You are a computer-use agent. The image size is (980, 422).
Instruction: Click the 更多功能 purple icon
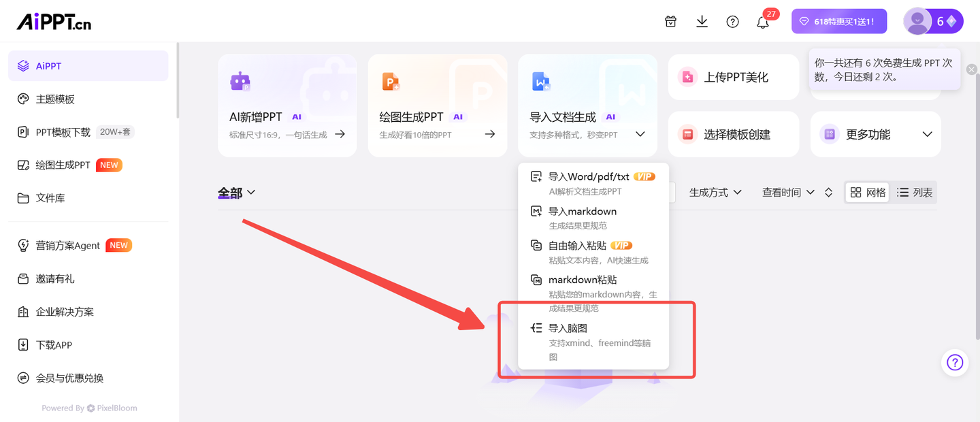pos(830,134)
